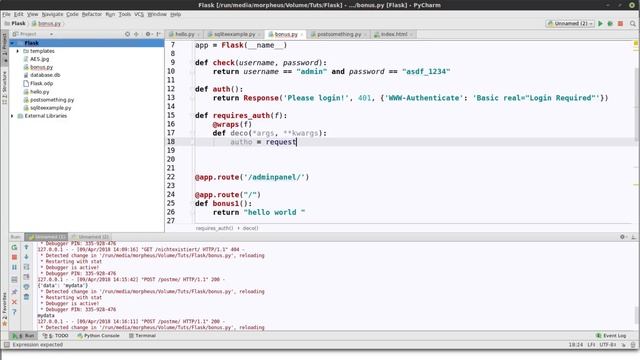Screen dimensions: 640x360
Task: Open the Unnamed (2) run configuration dropdown
Action: tap(570, 24)
